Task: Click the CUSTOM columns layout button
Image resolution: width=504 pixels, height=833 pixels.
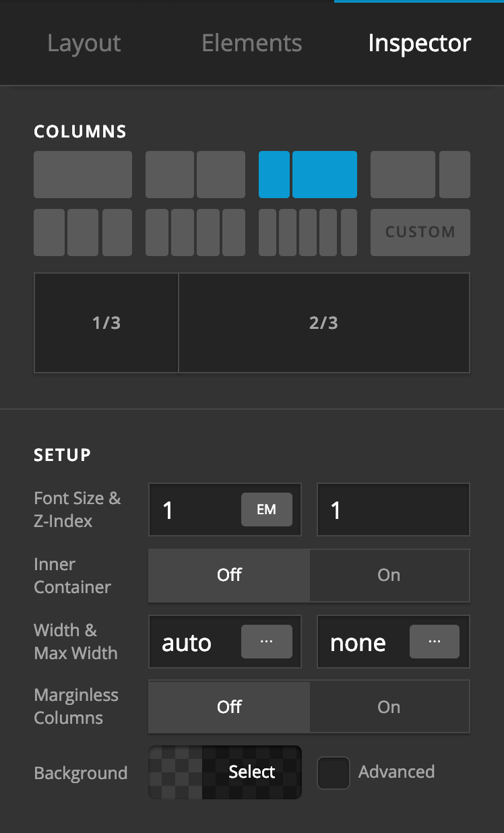Action: coord(420,233)
